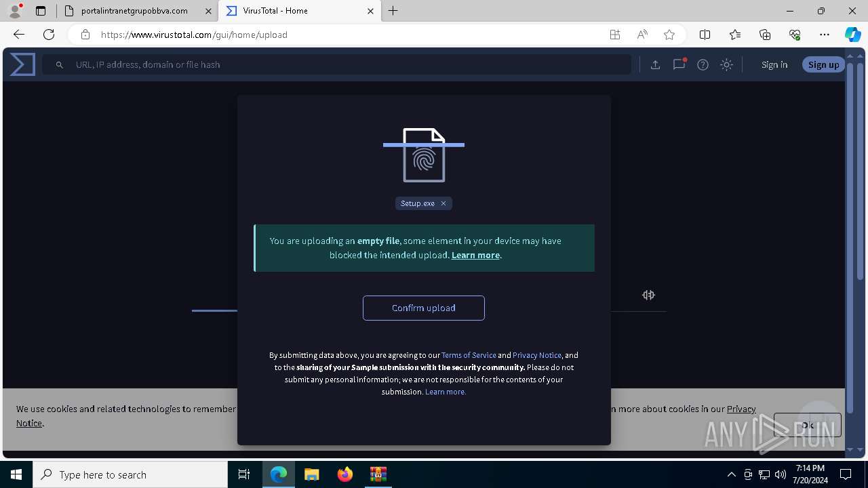Viewport: 868px width, 488px height.
Task: Open File Explorer from taskbar
Action: pyautogui.click(x=312, y=474)
